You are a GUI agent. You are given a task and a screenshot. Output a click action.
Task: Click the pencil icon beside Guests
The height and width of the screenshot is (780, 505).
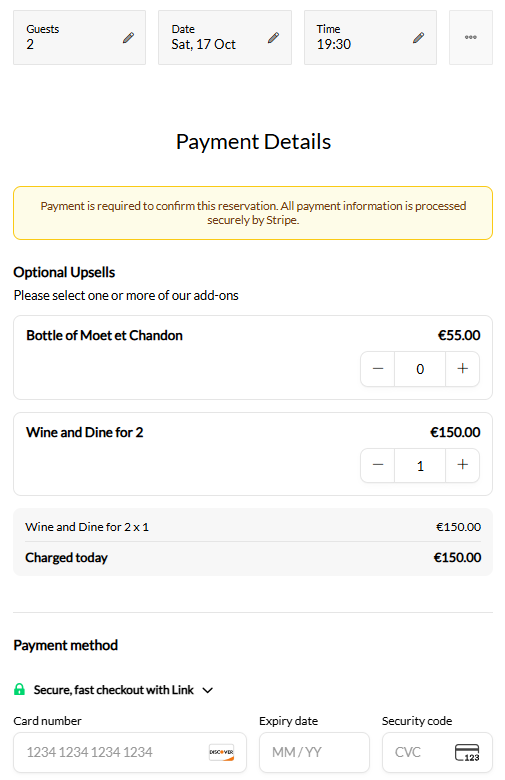click(128, 38)
